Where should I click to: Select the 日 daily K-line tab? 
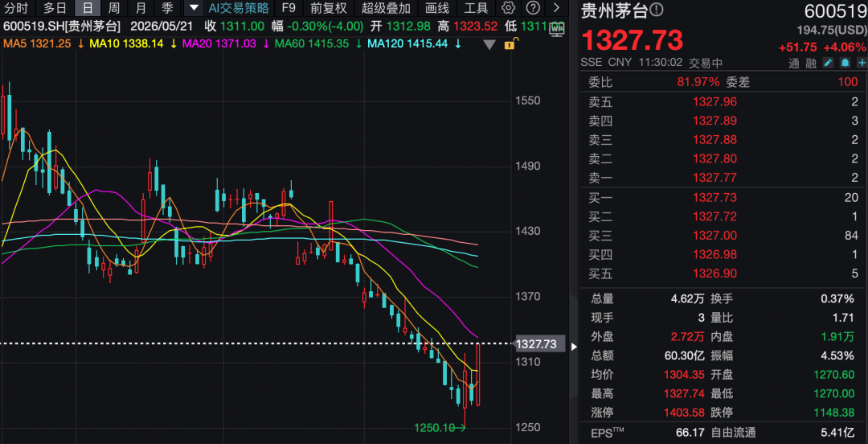[88, 8]
